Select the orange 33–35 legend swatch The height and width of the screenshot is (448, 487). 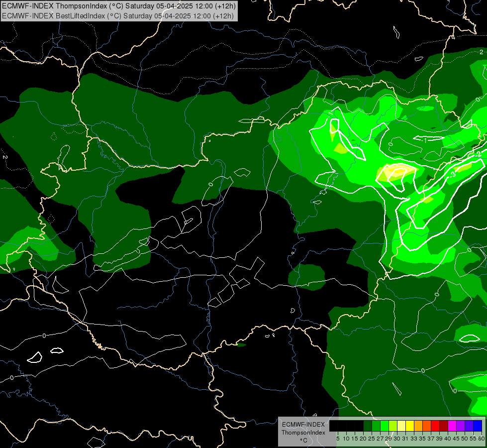click(x=418, y=426)
